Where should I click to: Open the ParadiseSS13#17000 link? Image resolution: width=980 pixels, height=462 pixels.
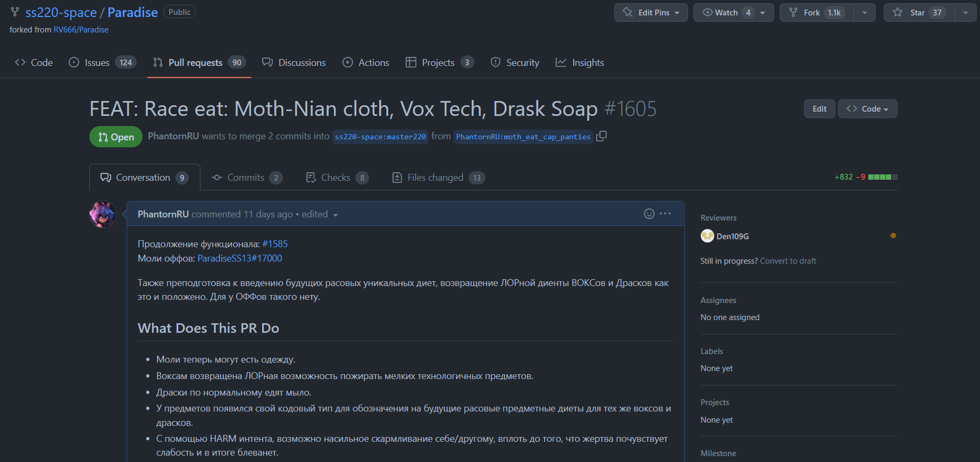pos(240,258)
